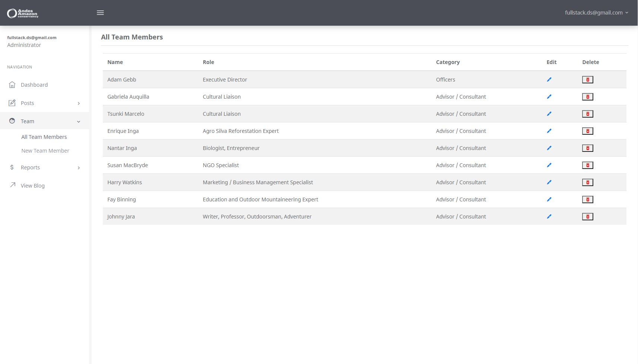Edit Adam Gebb with pencil icon
This screenshot has width=638, height=364.
549,80
